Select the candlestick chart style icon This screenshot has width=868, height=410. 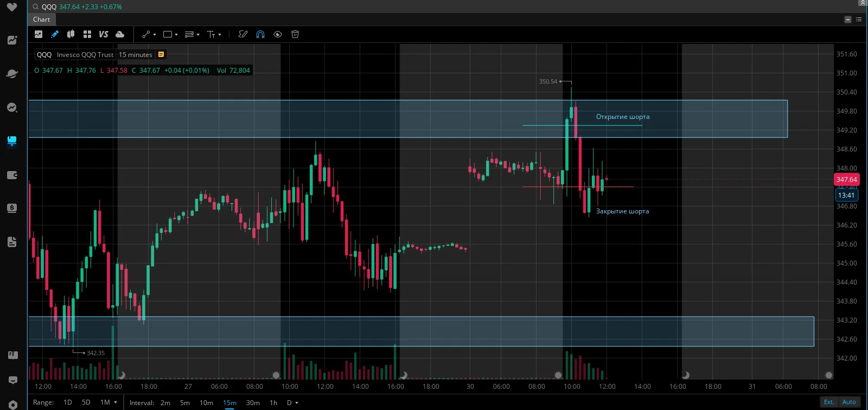[71, 34]
